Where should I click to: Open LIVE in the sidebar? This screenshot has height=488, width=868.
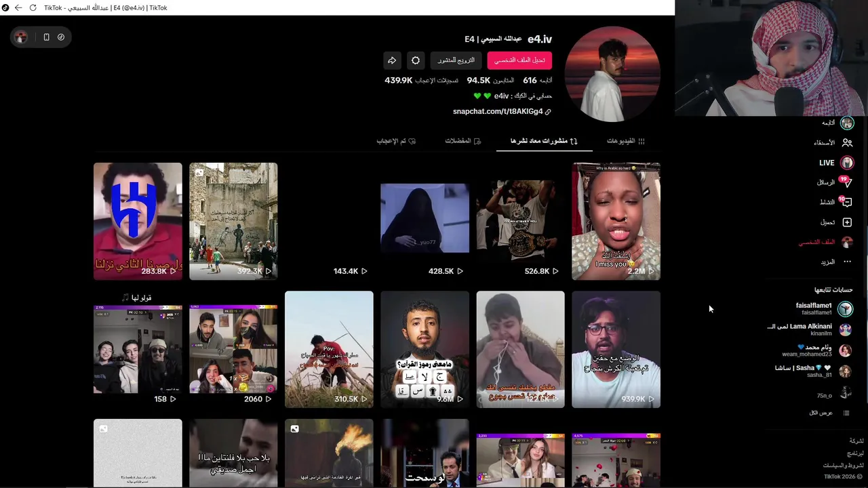[836, 163]
